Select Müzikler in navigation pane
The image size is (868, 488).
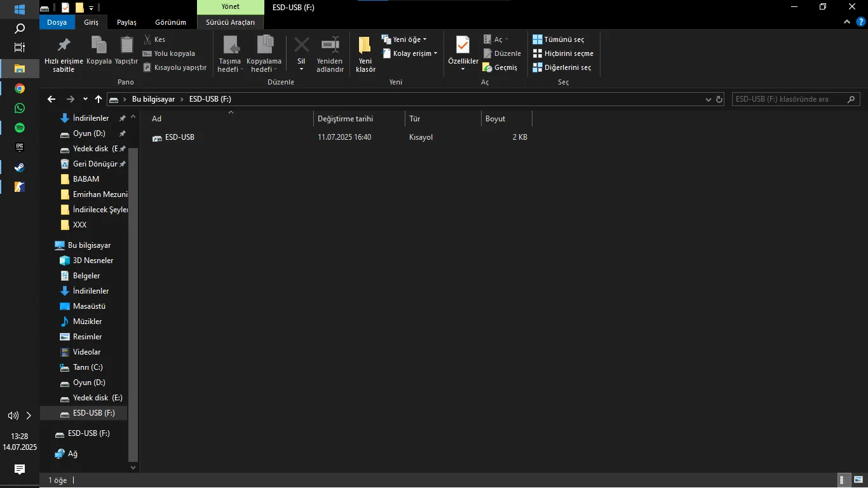tap(87, 322)
